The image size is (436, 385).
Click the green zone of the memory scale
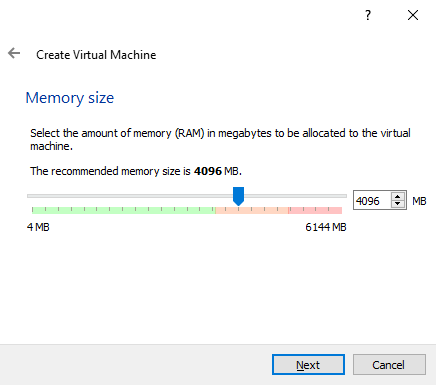(124, 210)
